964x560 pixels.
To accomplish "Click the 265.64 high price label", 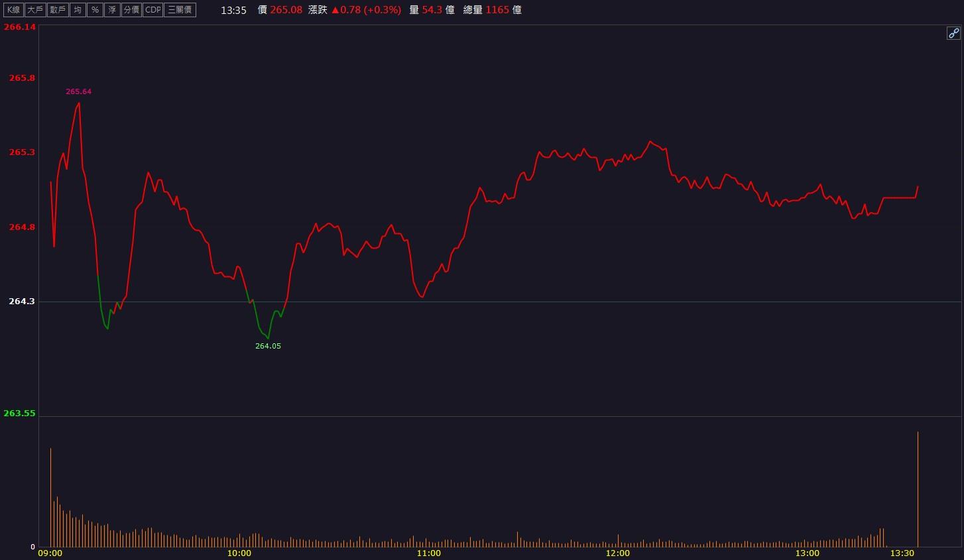I will (78, 91).
